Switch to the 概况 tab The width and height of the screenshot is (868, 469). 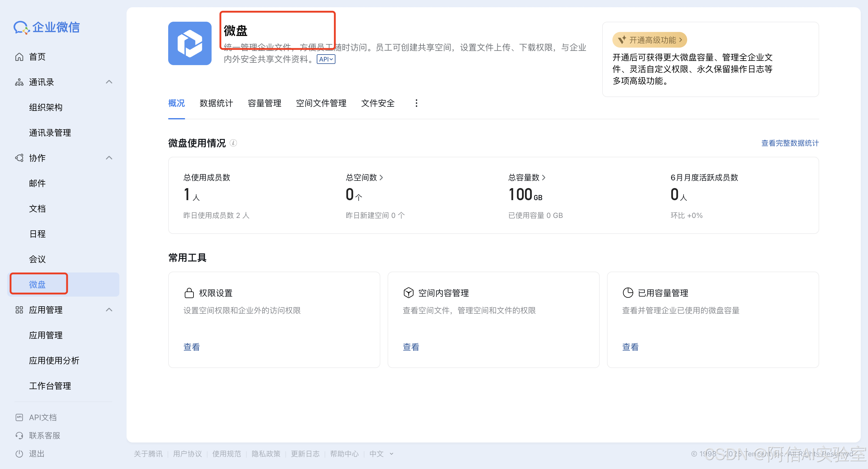tap(176, 103)
